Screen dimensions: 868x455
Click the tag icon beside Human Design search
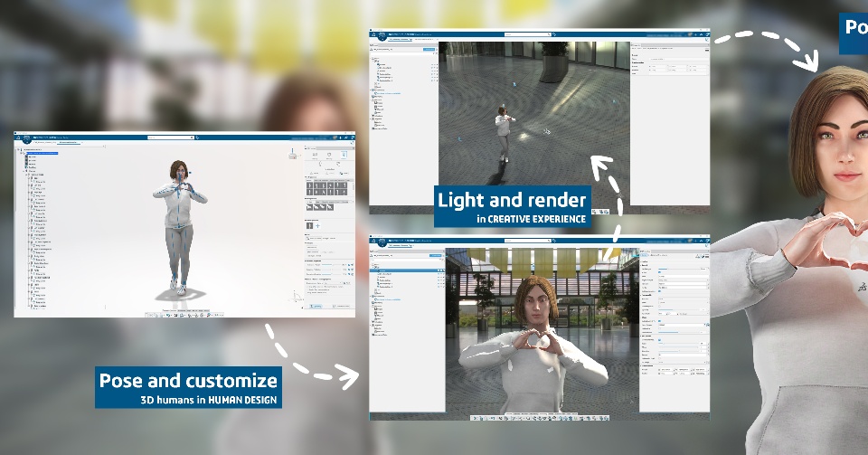coord(197,137)
